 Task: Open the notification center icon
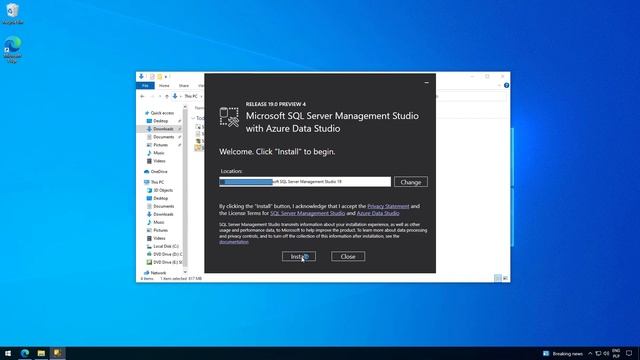pyautogui.click(x=629, y=353)
